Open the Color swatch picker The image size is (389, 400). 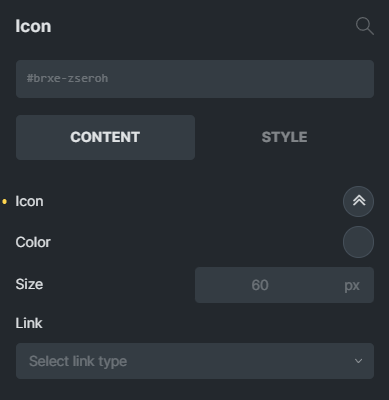point(358,242)
